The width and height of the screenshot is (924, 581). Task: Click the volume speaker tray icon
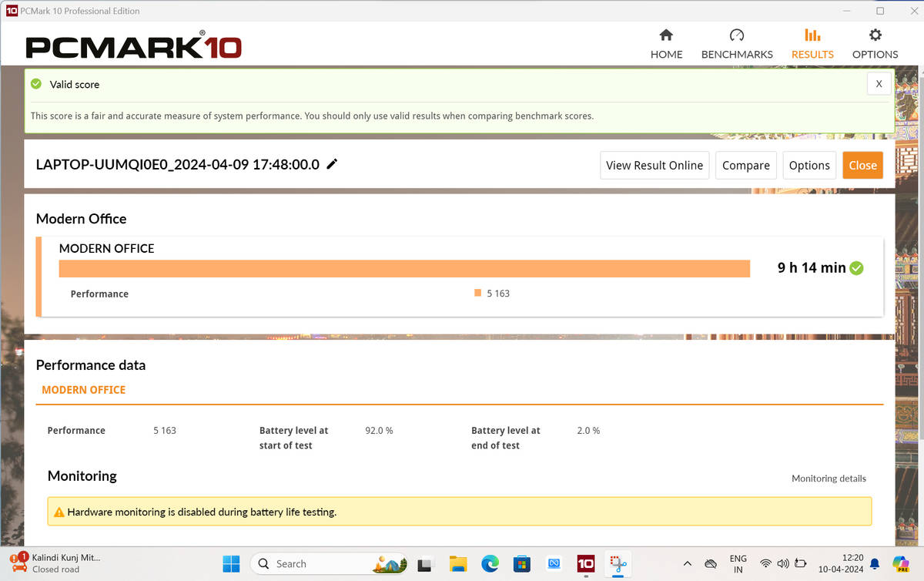tap(783, 563)
